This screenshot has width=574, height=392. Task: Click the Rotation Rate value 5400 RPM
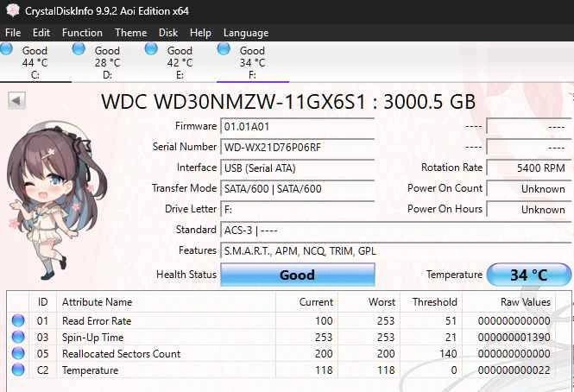click(x=528, y=168)
